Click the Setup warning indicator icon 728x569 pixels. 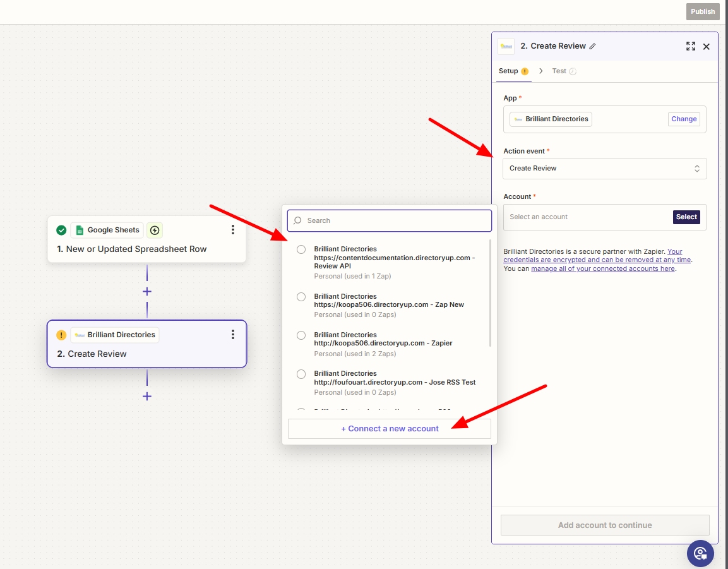click(525, 71)
